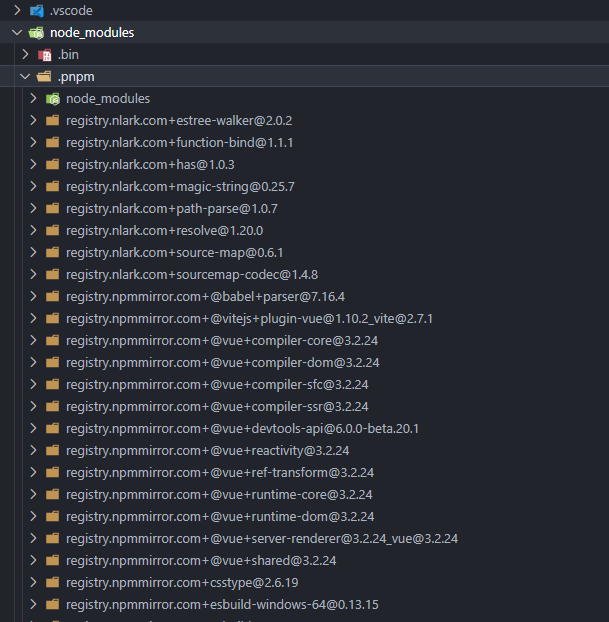Click the folder icon of magic-string@0.25.7
This screenshot has width=609, height=622.
coord(52,186)
